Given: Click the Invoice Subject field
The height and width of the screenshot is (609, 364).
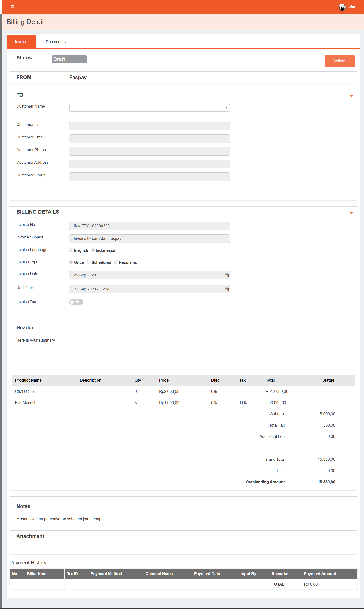Looking at the screenshot, I should coord(149,238).
